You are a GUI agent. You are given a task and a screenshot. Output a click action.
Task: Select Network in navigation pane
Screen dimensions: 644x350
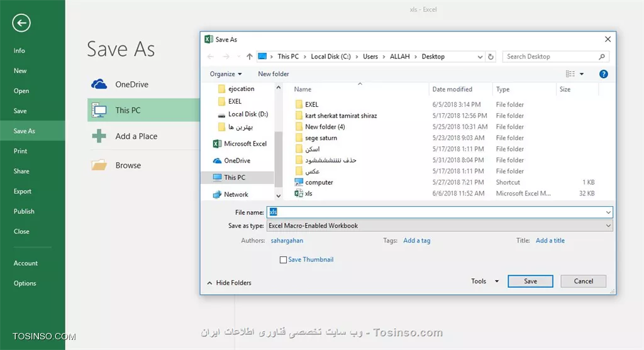pos(230,195)
